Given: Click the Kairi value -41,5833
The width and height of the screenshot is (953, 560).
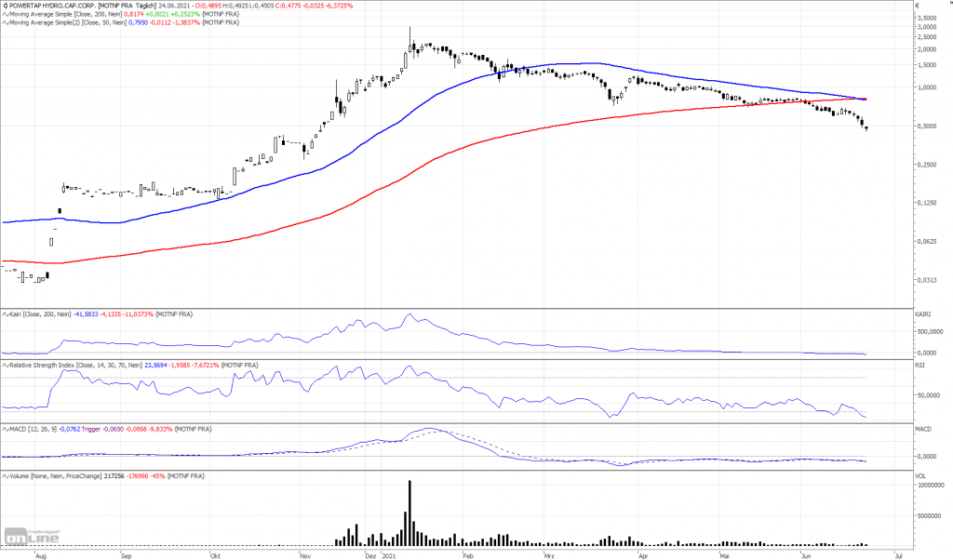Looking at the screenshot, I should pyautogui.click(x=86, y=314).
